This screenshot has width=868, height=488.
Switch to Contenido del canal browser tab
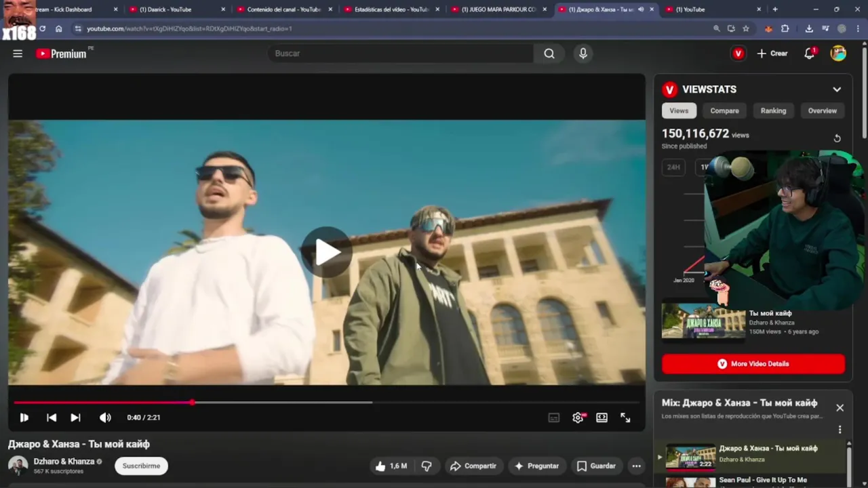click(x=285, y=9)
